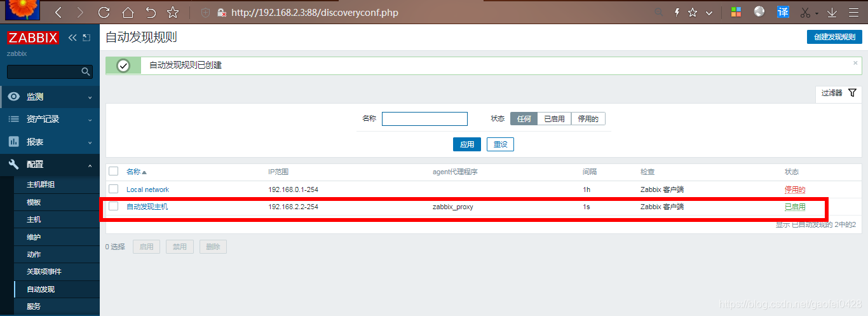This screenshot has width=868, height=316.
Task: Sort by the 名称 column header
Action: (x=137, y=172)
